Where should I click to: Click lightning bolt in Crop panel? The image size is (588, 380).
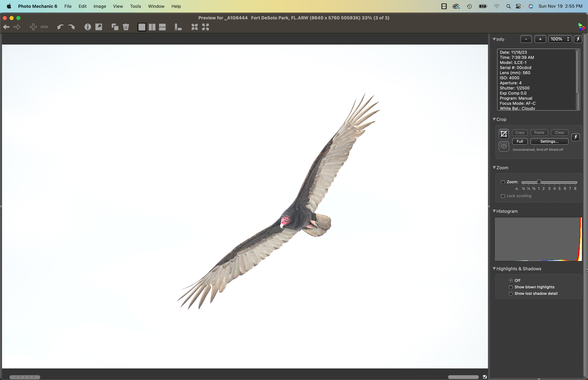pos(576,137)
